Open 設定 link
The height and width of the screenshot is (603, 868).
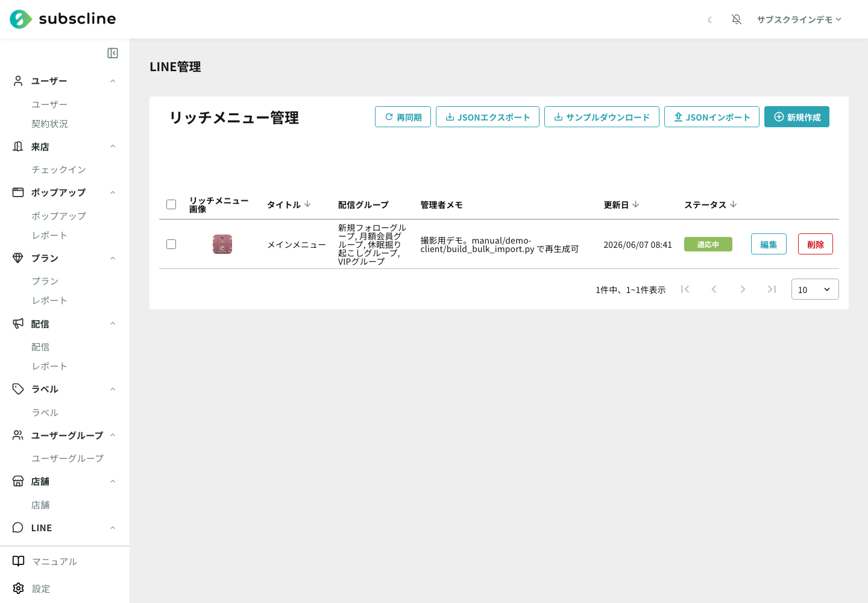41,589
